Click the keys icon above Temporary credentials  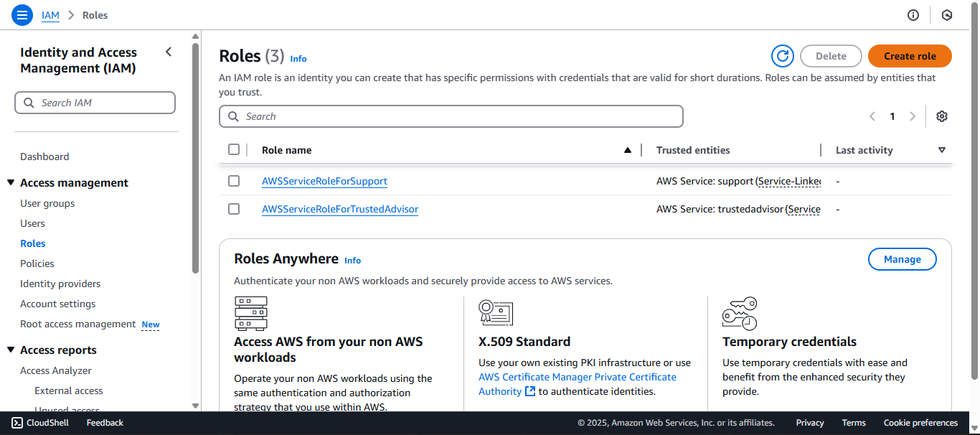click(740, 313)
